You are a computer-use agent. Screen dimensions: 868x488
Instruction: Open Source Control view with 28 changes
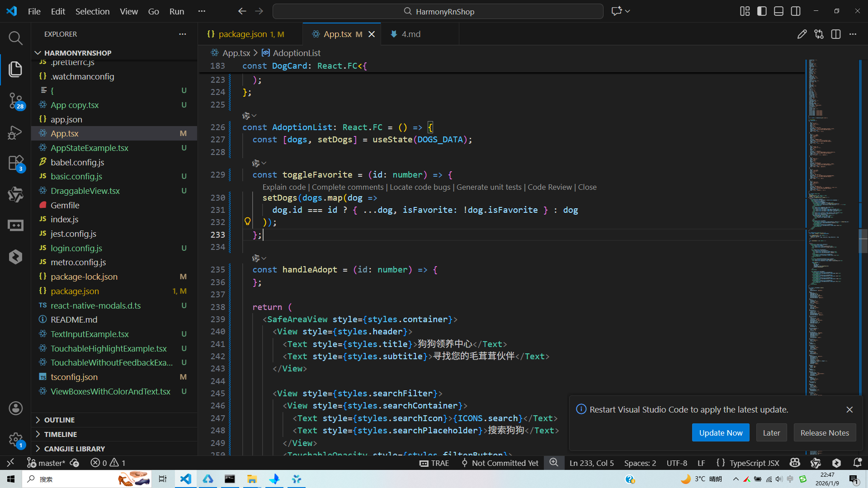coord(15,100)
